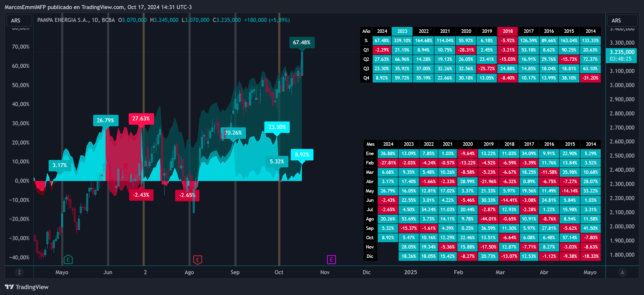Screen dimensions: 644x295
Task: Click the 28.99% Abr 2020 cell
Action: tap(468, 182)
